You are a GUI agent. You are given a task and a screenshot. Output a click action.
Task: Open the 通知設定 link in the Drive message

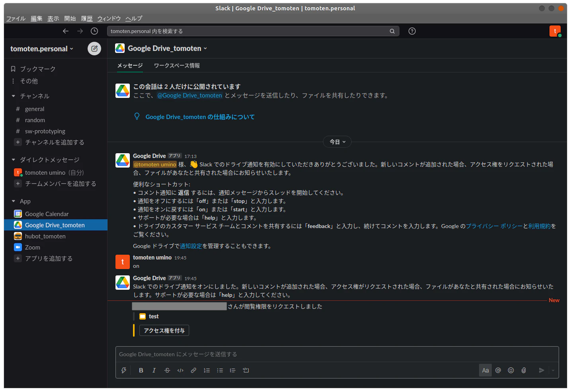pos(191,246)
